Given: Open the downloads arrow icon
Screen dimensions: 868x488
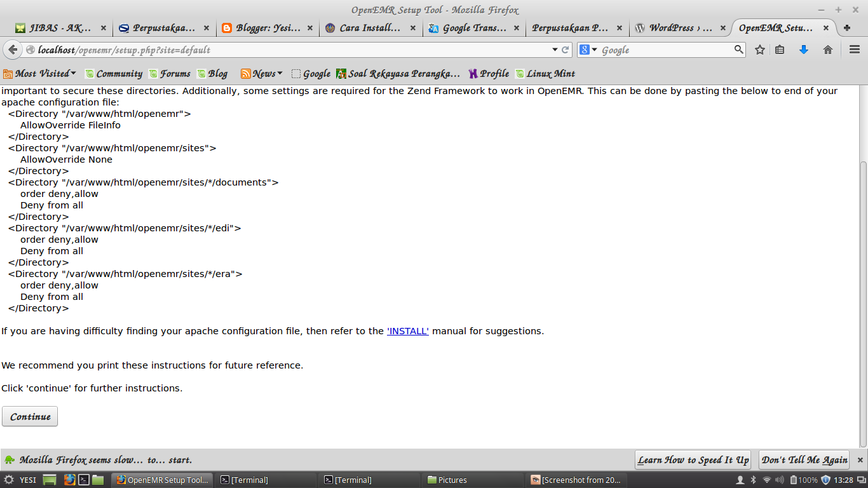Looking at the screenshot, I should pyautogui.click(x=804, y=50).
